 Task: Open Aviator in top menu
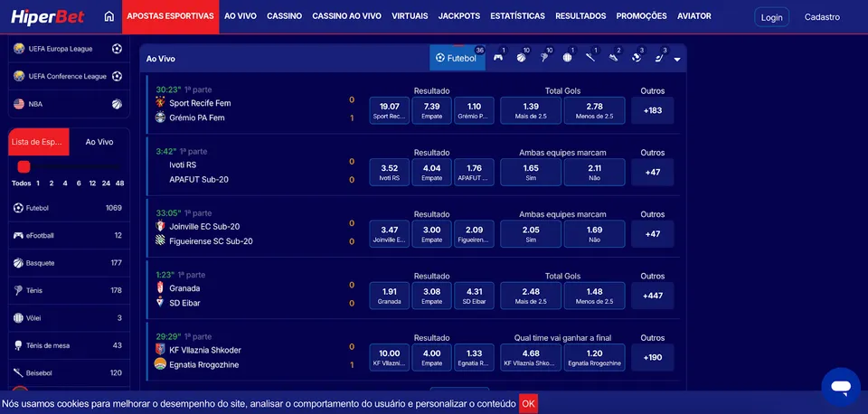pyautogui.click(x=694, y=16)
